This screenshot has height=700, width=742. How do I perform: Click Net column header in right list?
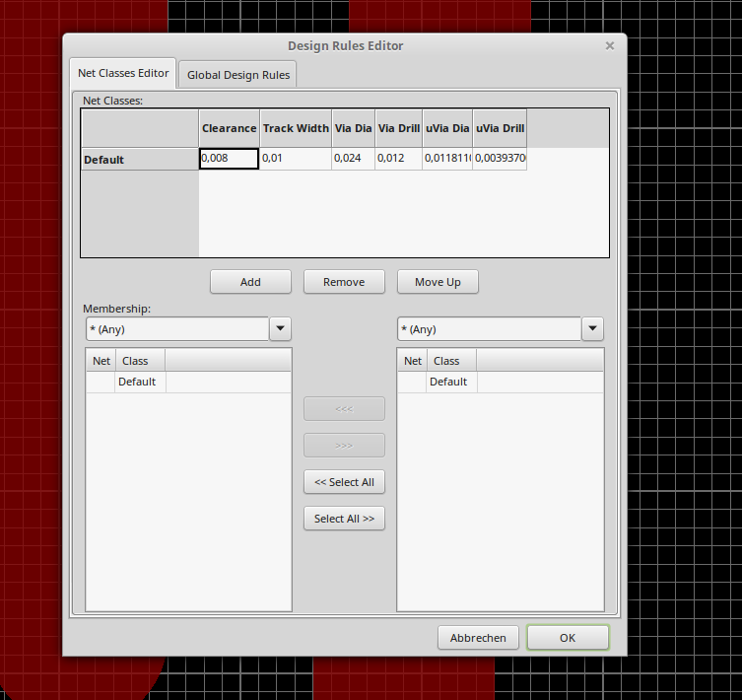click(x=413, y=361)
